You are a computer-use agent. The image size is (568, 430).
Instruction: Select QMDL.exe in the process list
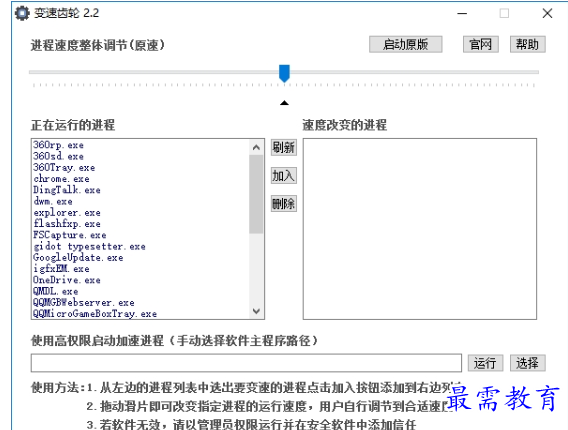[x=56, y=291]
